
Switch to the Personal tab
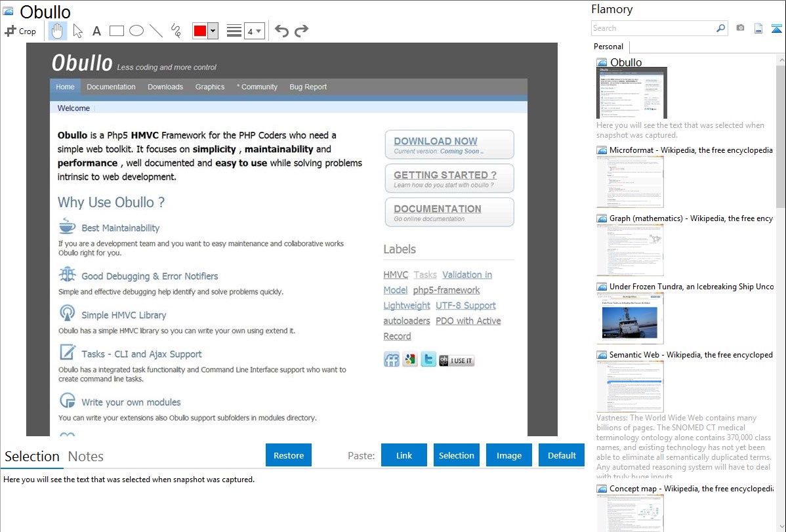(609, 47)
